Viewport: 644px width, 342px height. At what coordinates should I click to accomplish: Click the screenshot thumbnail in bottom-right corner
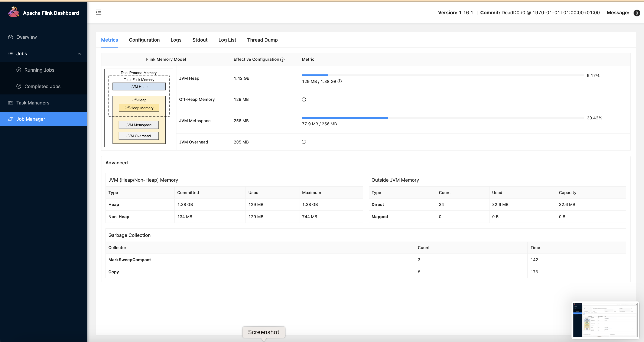[605, 320]
